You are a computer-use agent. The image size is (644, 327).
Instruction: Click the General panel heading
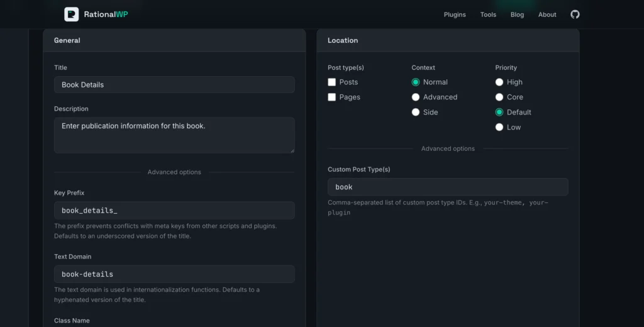[67, 40]
